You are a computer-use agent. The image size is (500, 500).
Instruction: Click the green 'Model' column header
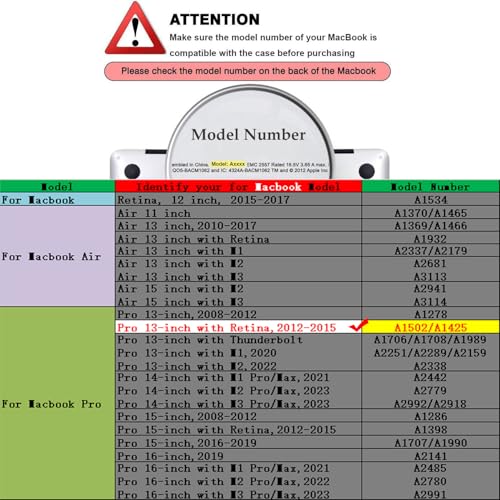[x=57, y=187]
